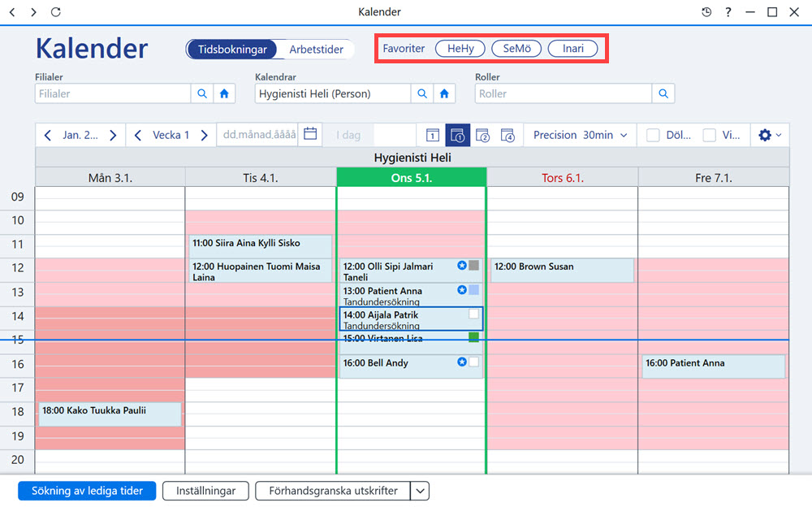
Task: Click the Roller search magnifier icon
Action: coord(663,93)
